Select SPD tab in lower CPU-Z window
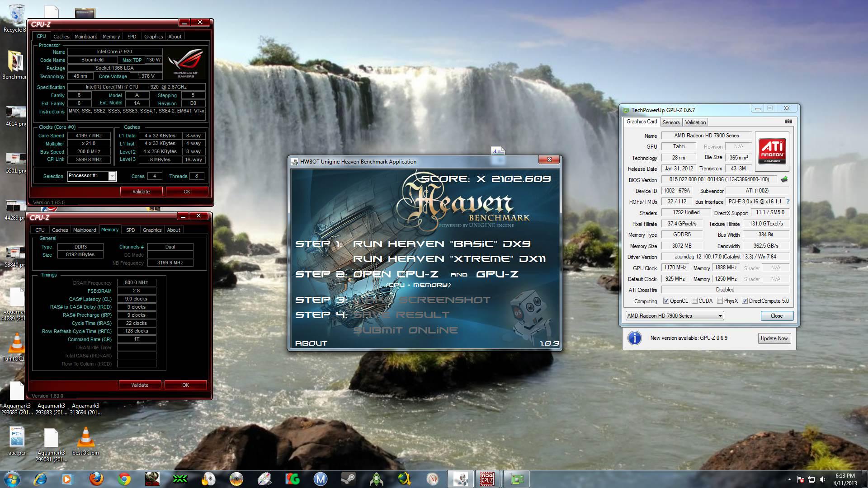The image size is (868, 488). click(x=131, y=230)
